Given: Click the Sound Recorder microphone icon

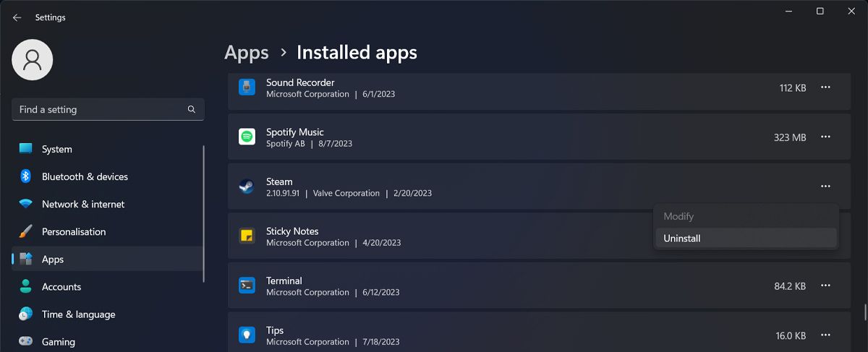Looking at the screenshot, I should (247, 87).
